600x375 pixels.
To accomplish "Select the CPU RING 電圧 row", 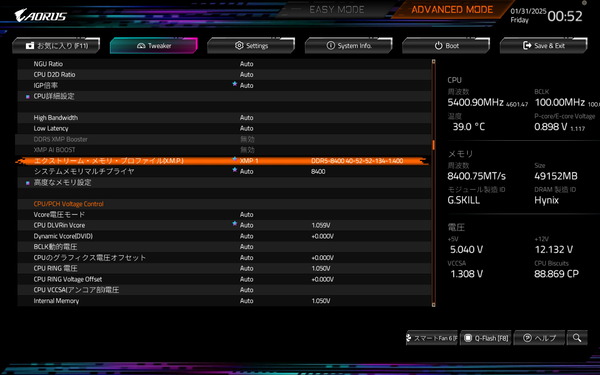I will (x=224, y=268).
